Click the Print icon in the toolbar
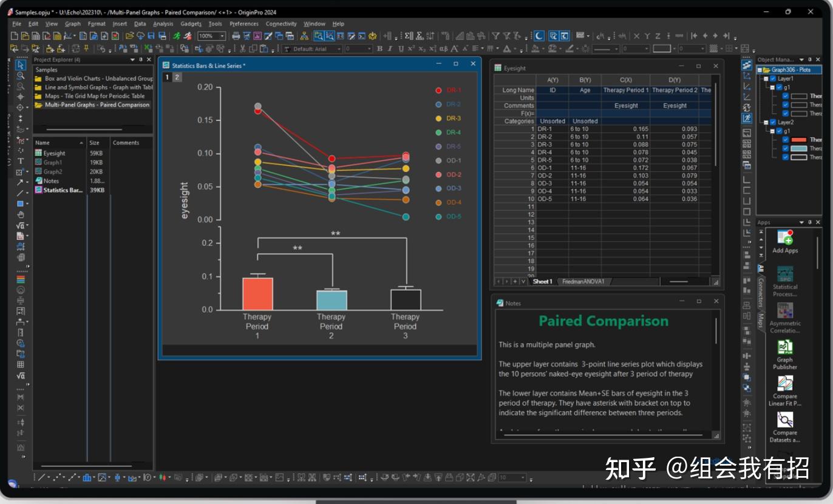833x504 pixels. pos(236,36)
